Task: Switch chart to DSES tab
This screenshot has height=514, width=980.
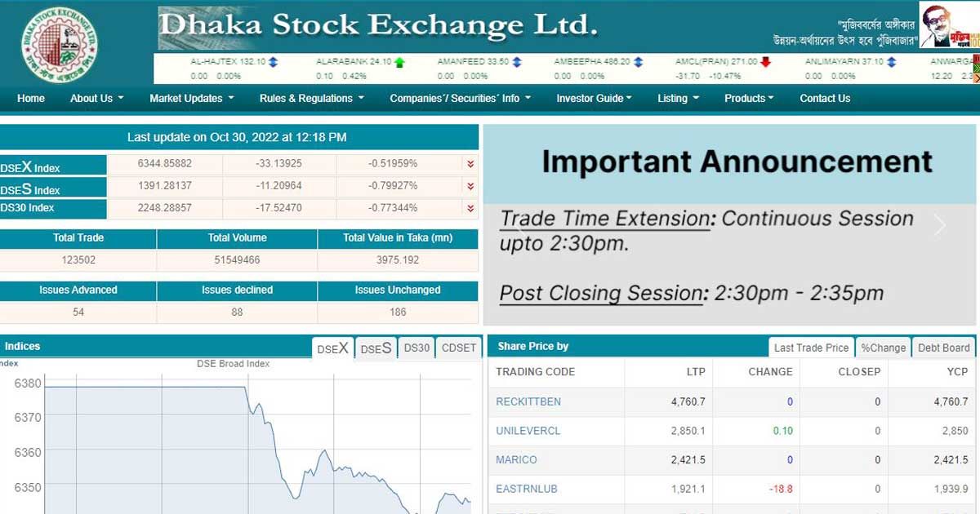Action: pyautogui.click(x=376, y=348)
